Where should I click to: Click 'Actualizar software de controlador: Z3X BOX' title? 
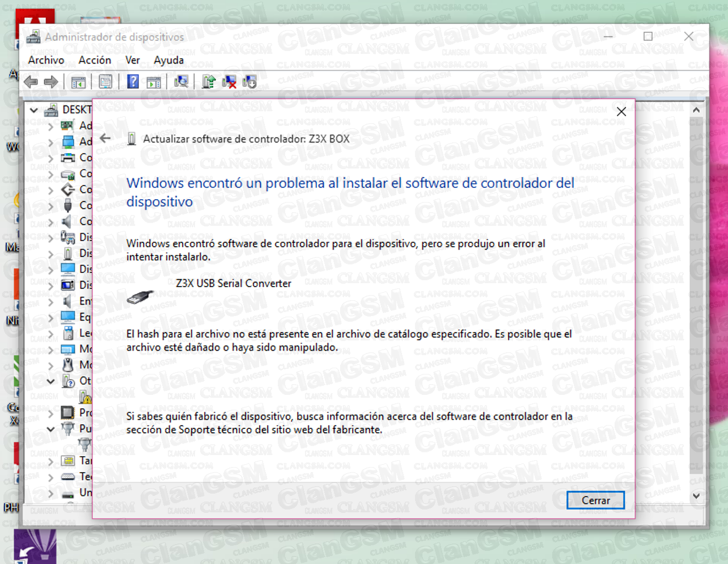246,139
